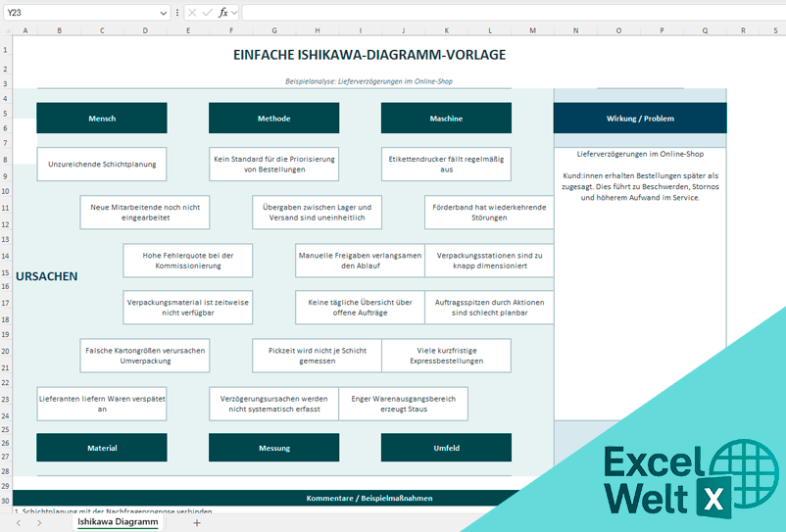Image resolution: width=786 pixels, height=532 pixels.
Task: Click cell Enger Warenausgangsbereich erzeugt Staus
Action: pos(403,404)
